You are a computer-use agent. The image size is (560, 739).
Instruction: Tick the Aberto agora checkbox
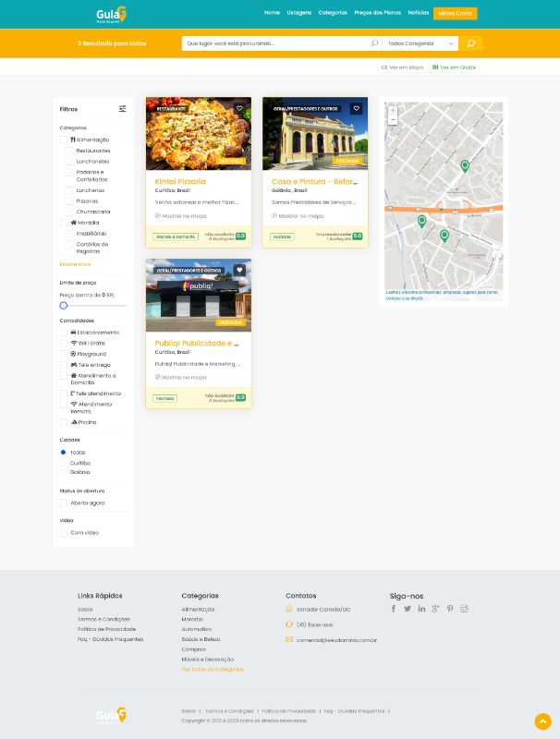(64, 503)
